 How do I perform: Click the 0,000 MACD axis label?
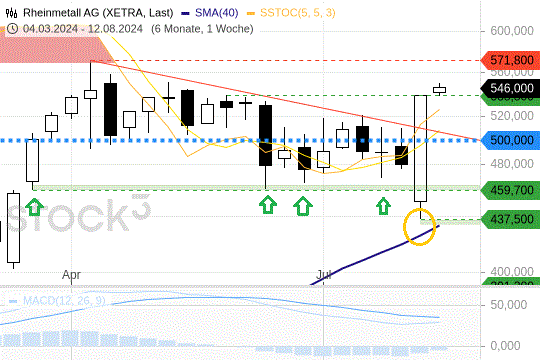pos(505,346)
